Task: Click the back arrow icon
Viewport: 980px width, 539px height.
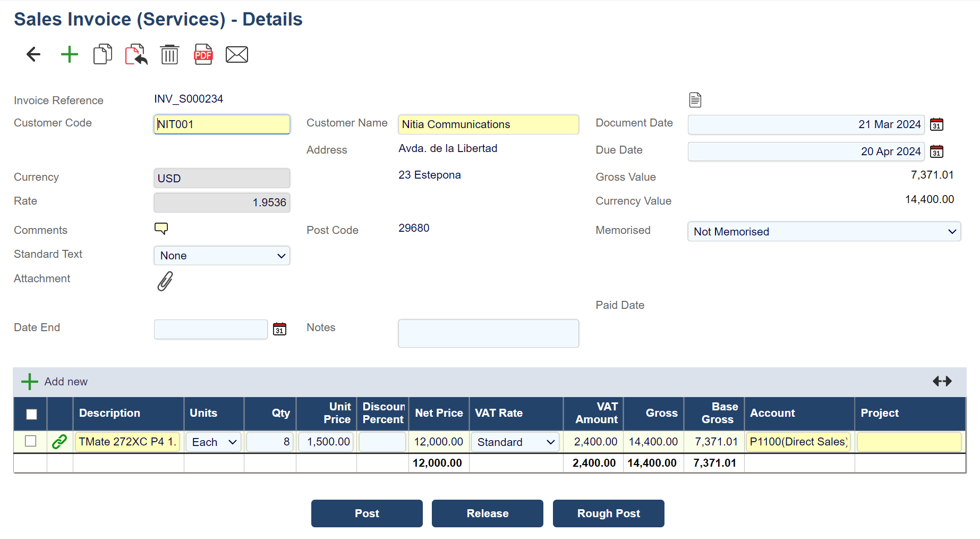Action: coord(33,54)
